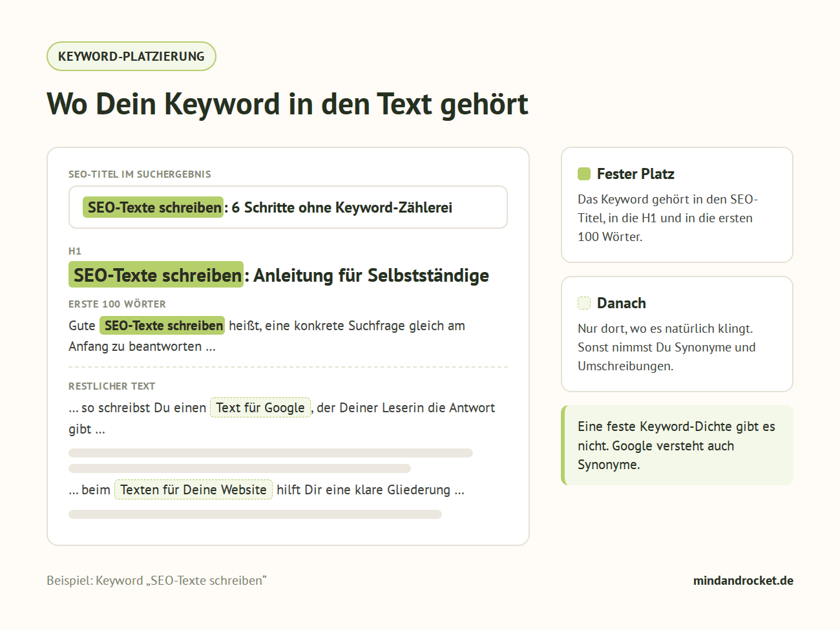Click the highlighted keyword in the H1 headline
The height and width of the screenshot is (630, 840).
(x=156, y=275)
